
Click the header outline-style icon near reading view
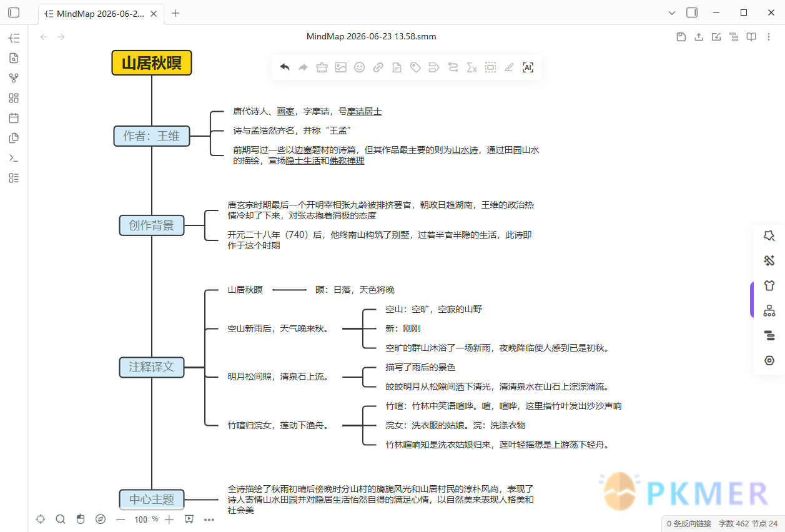pos(734,37)
